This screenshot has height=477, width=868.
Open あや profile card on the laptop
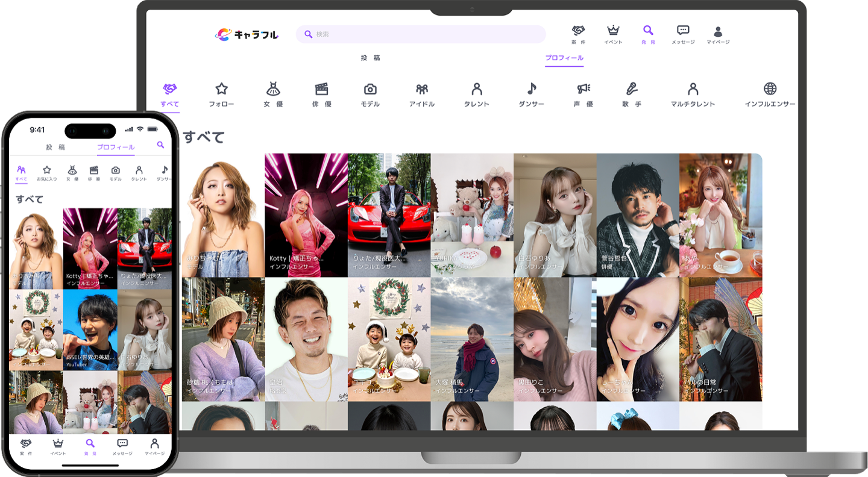click(721, 215)
